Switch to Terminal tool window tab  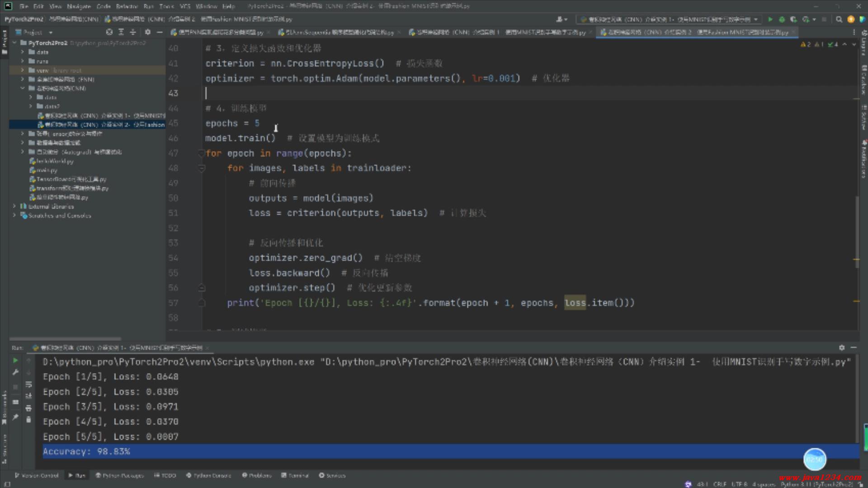(295, 475)
